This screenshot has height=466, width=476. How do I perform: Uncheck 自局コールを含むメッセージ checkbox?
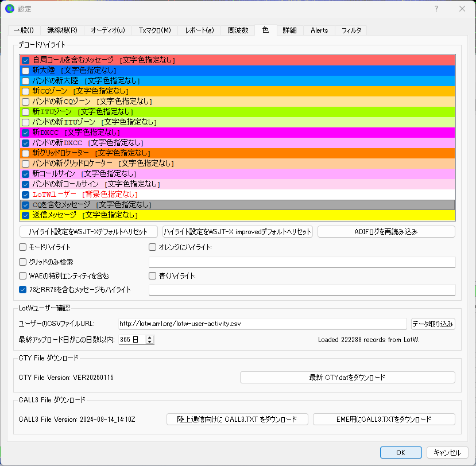[x=25, y=60]
